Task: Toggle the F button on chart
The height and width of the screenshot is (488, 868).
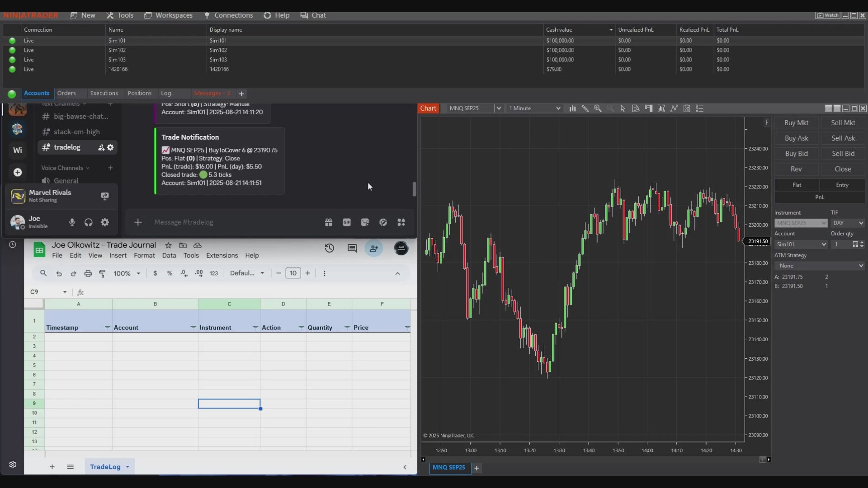Action: [x=767, y=122]
